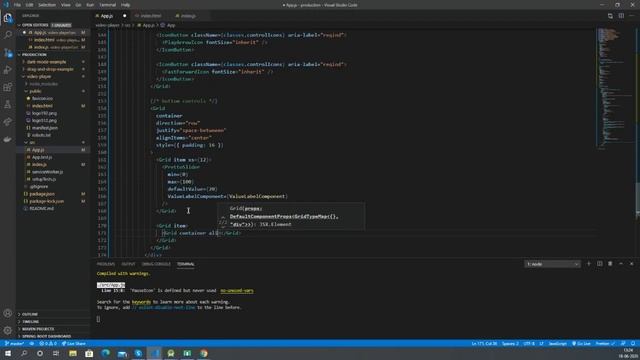Switch to the Problems panel tab
640x360 pixels.
(106, 264)
